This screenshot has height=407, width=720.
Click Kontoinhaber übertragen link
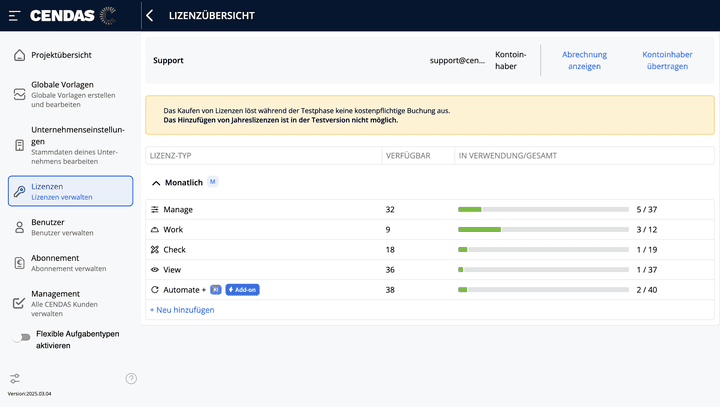click(x=665, y=60)
